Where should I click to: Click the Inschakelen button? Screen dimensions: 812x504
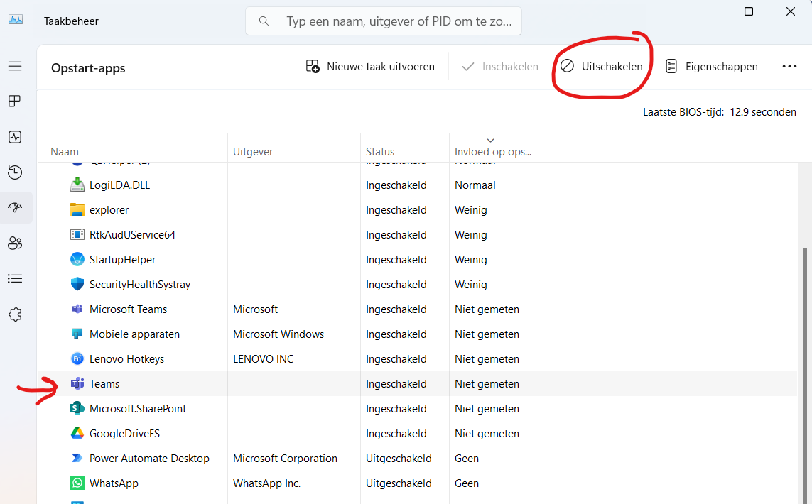[500, 67]
